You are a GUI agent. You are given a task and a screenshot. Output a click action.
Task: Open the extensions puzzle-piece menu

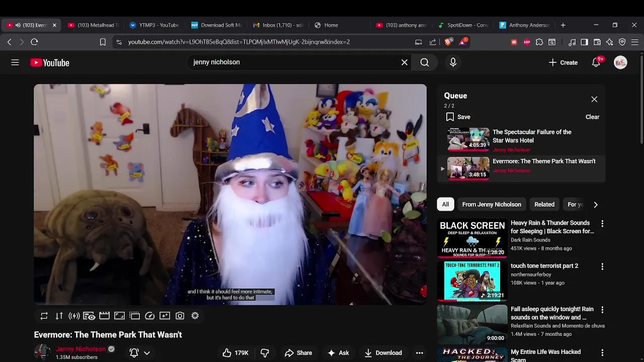pyautogui.click(x=539, y=42)
